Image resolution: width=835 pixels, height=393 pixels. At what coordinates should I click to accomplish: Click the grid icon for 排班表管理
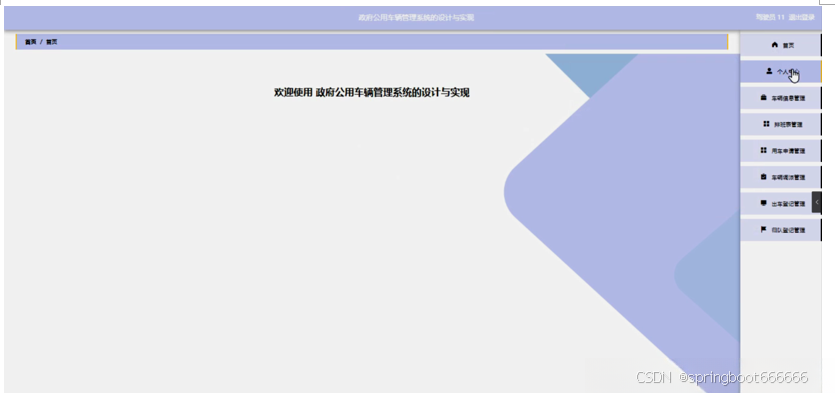[766, 124]
